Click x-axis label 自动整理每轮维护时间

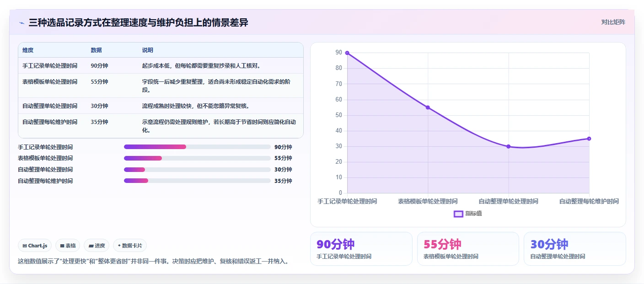pos(589,201)
